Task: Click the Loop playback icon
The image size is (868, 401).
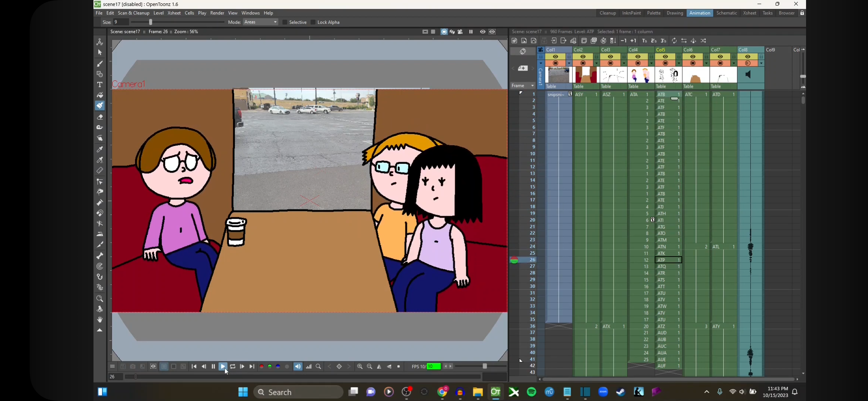Action: point(233,366)
